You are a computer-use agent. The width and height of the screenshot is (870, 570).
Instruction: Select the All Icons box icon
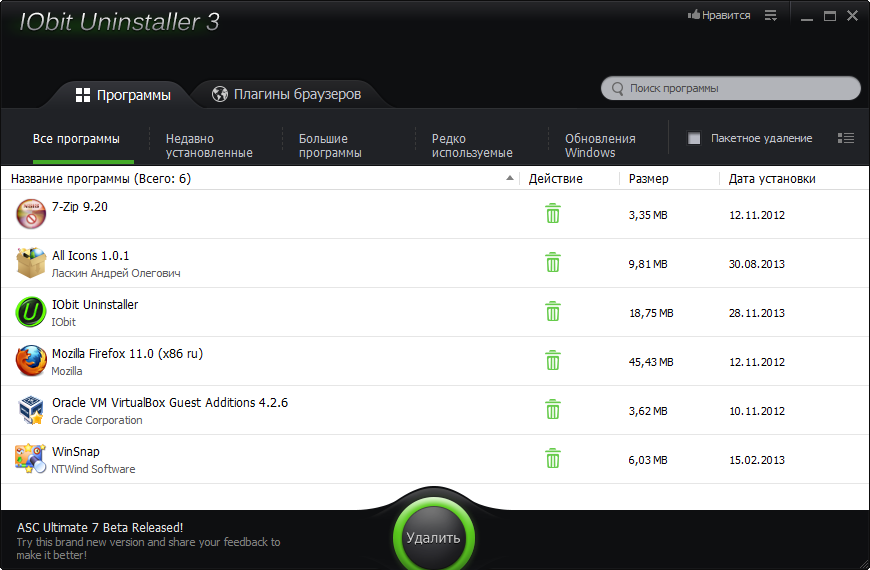pyautogui.click(x=31, y=263)
